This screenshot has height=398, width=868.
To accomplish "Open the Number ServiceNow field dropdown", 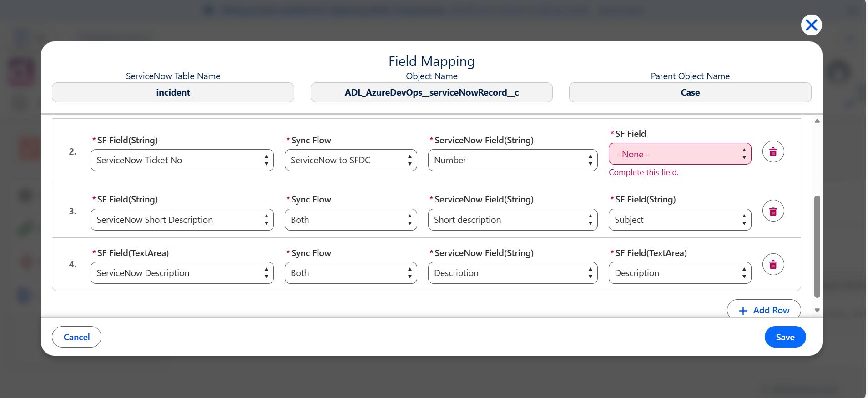I will (x=513, y=160).
